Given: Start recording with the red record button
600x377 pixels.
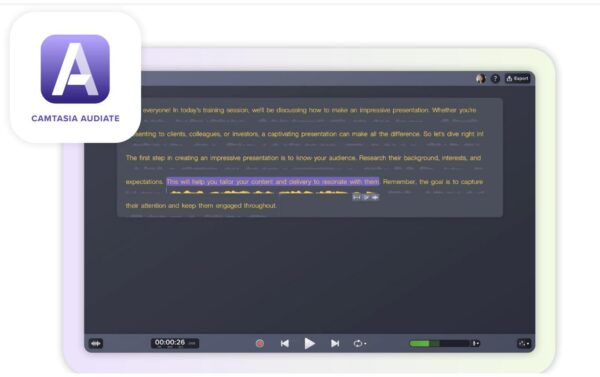Looking at the screenshot, I should [260, 343].
